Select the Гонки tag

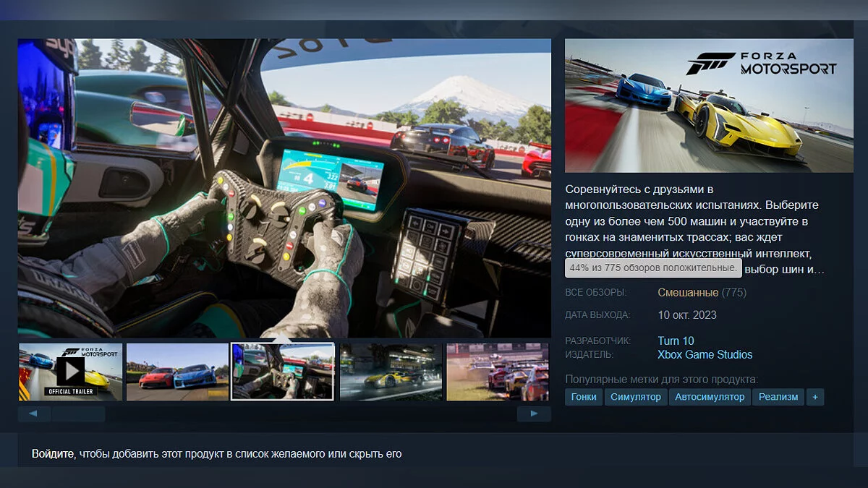(584, 397)
